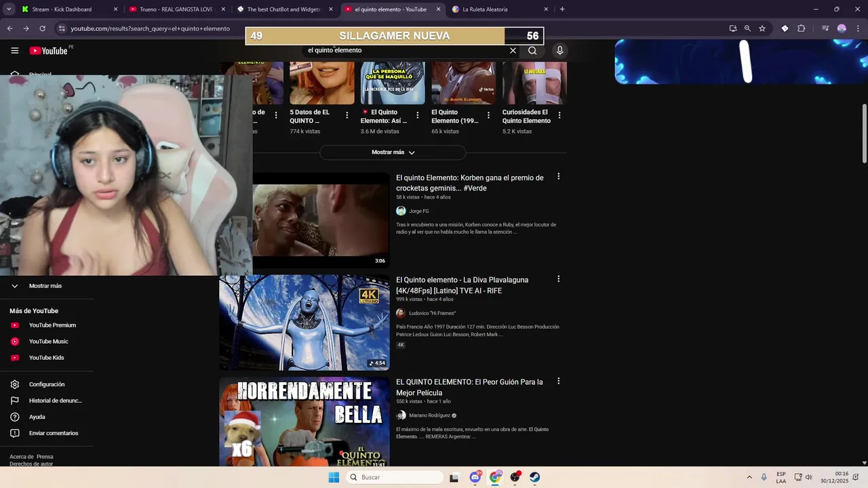Open options for Korben gana el premio video
868x488 pixels.
(x=559, y=176)
